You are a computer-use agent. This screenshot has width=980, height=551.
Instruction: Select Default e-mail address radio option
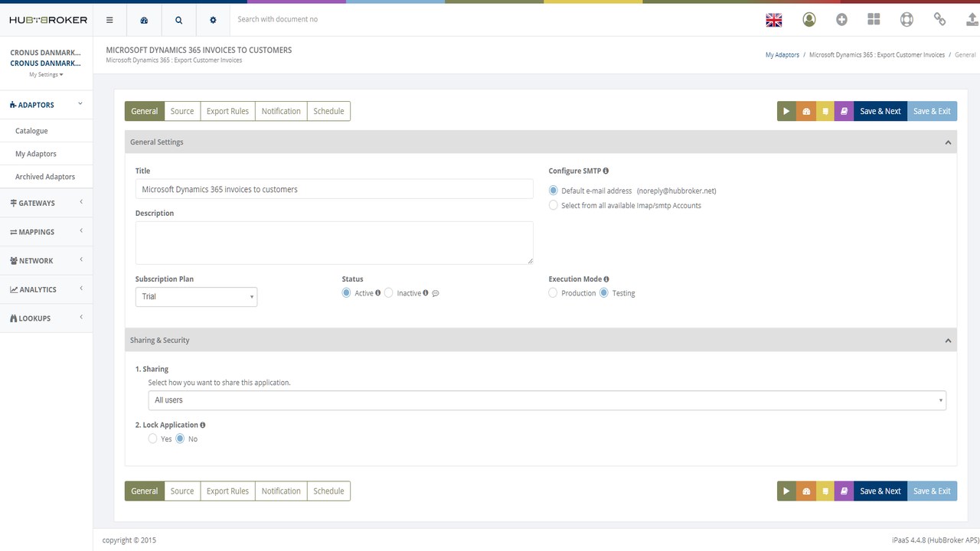pos(554,191)
